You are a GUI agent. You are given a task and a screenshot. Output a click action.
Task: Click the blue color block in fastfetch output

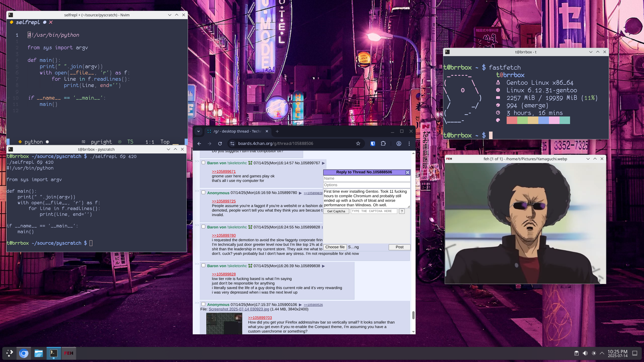543,120
